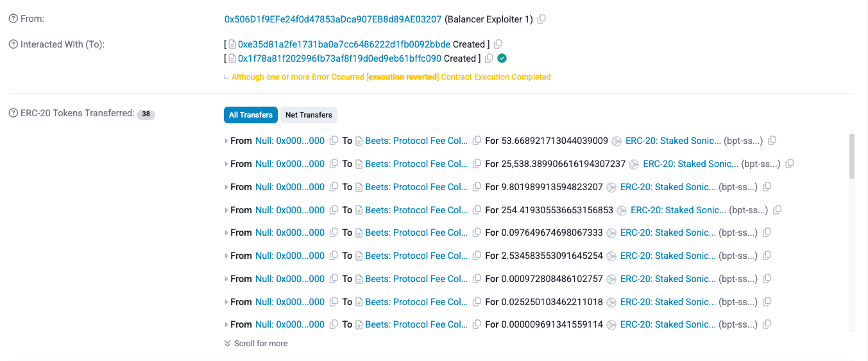Expand the 0.000009691341559114 transfer row
The height and width of the screenshot is (361, 868).
point(226,324)
